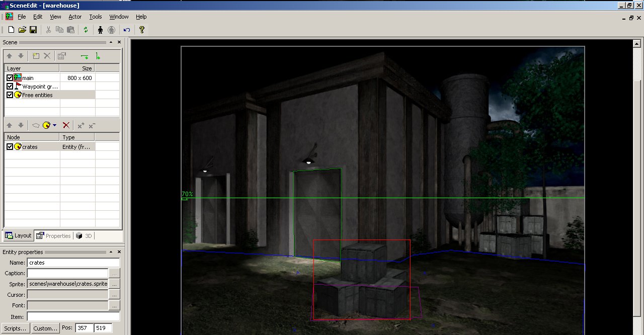Click the green refresh arrows icon
This screenshot has height=335, width=644.
point(86,30)
